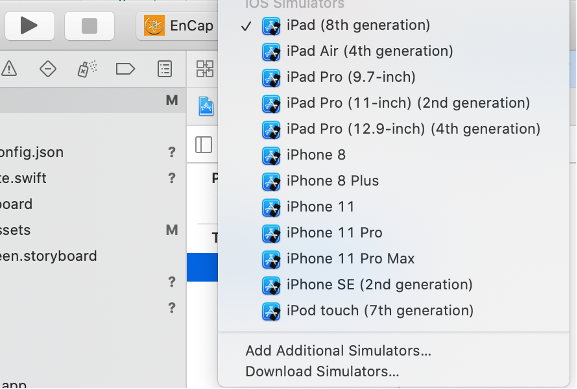Viewport: 577px width, 389px height.
Task: Click the related items grid icon
Action: tap(205, 69)
